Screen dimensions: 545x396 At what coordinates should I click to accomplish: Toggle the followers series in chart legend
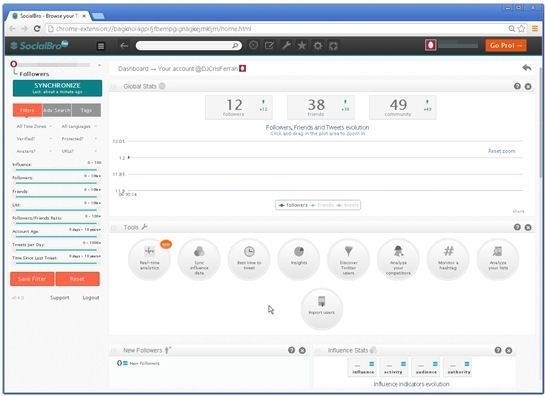[x=294, y=205]
